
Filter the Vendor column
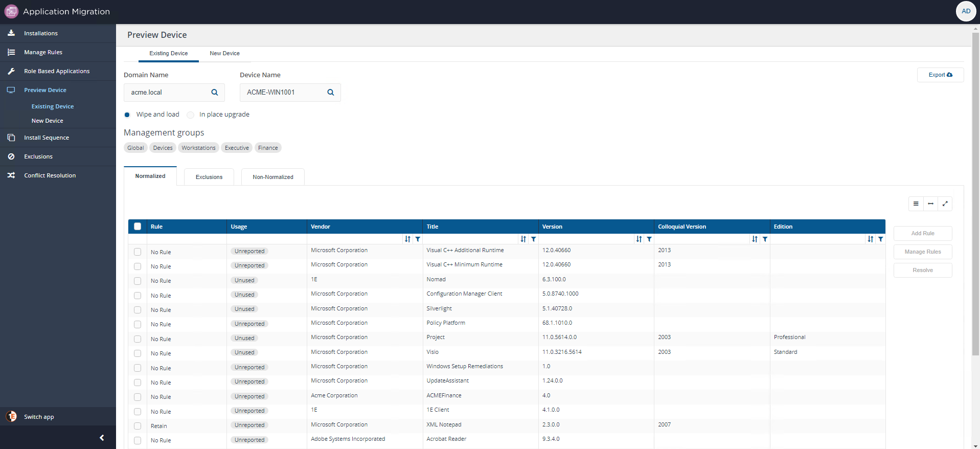pos(418,239)
